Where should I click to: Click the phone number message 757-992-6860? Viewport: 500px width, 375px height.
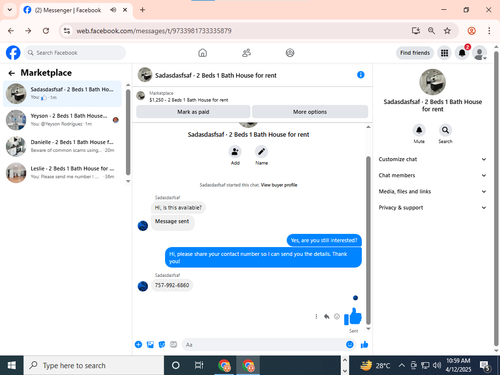(x=172, y=285)
